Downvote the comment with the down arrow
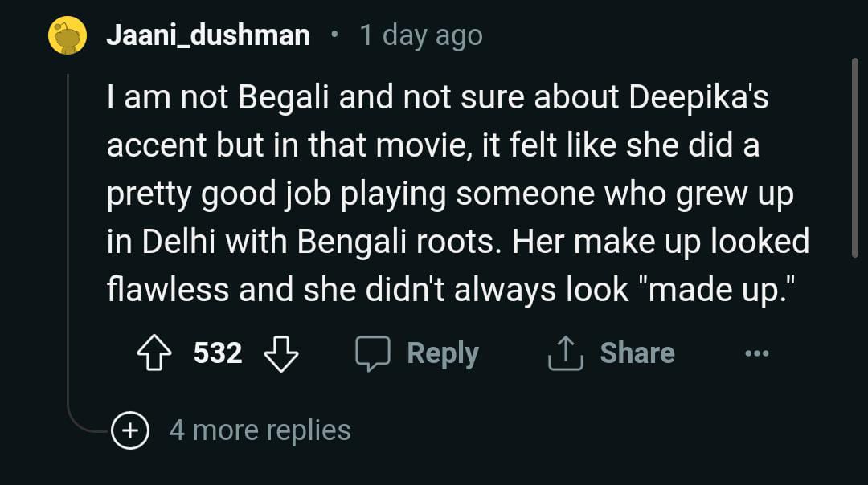The image size is (868, 485). (x=280, y=353)
